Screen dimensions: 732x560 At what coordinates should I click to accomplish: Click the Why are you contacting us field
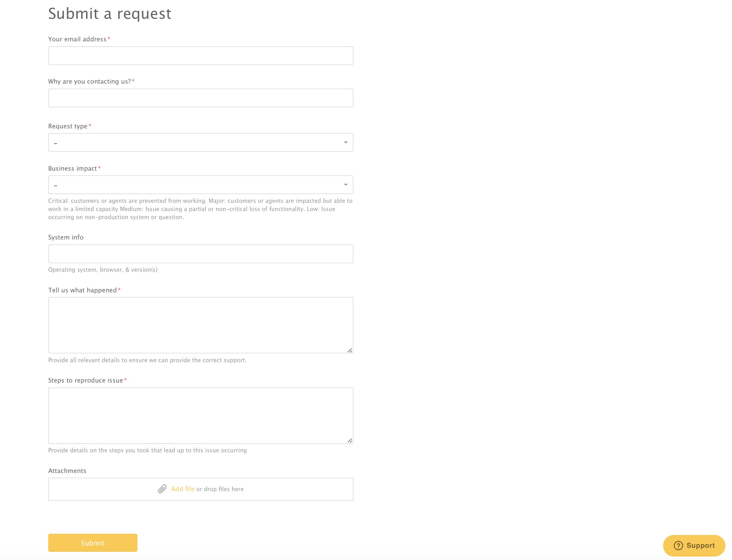[201, 98]
